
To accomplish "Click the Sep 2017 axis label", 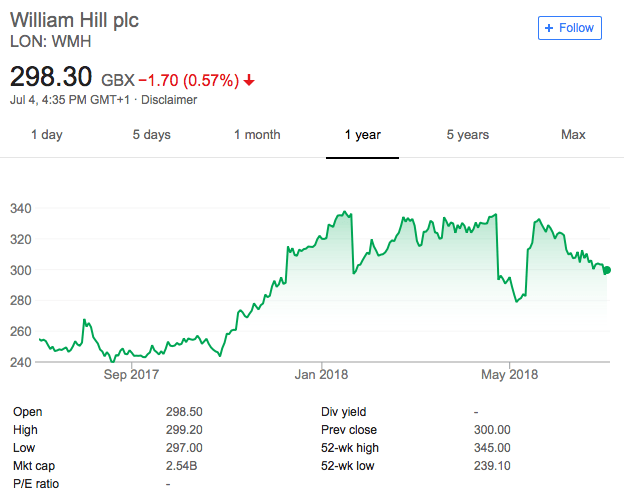I will point(131,374).
